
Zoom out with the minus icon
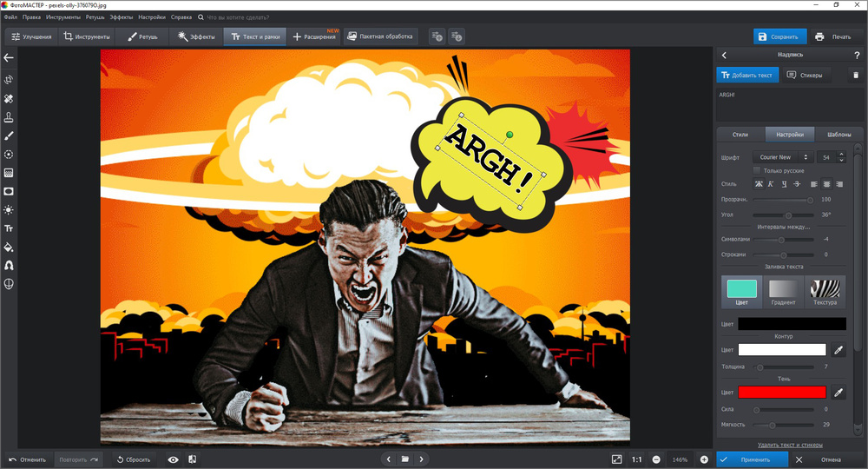656,459
